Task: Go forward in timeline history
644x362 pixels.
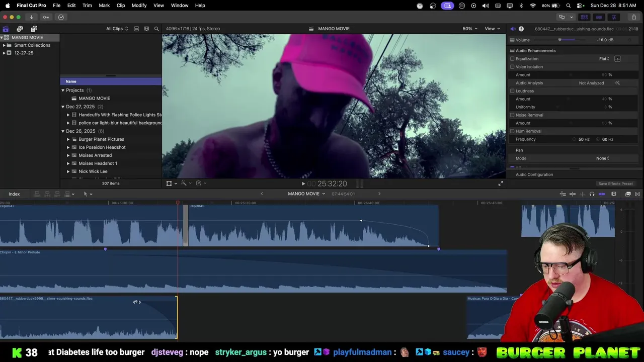Action: [x=379, y=194]
